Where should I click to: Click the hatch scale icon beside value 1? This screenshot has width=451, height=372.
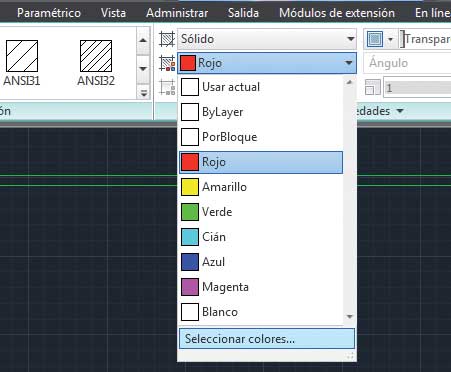click(373, 87)
